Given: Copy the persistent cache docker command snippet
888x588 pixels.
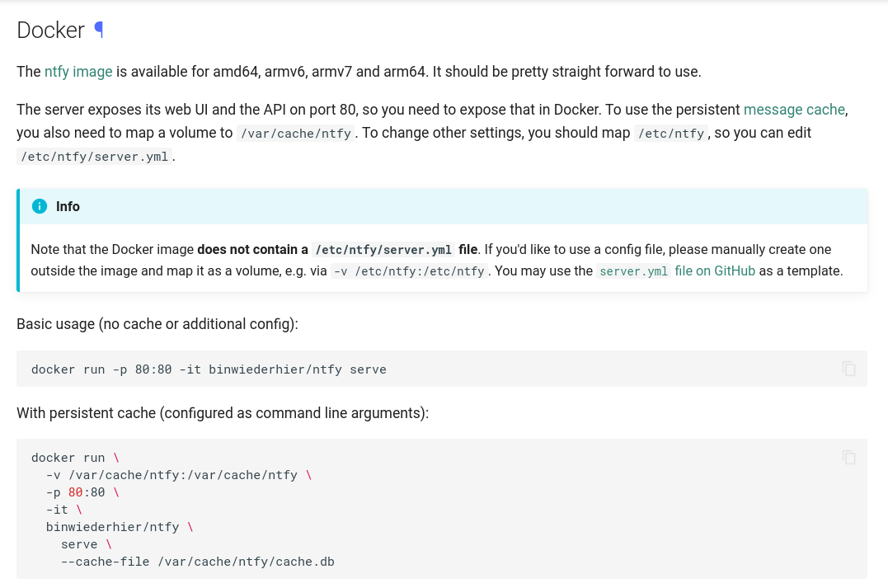Looking at the screenshot, I should 848,457.
